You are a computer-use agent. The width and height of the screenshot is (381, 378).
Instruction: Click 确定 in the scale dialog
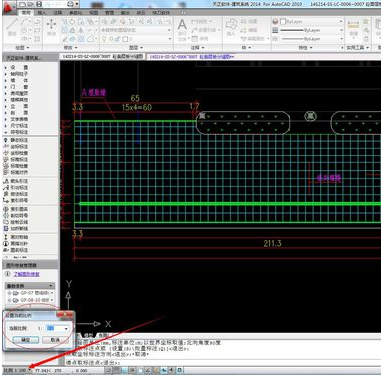pos(26,340)
